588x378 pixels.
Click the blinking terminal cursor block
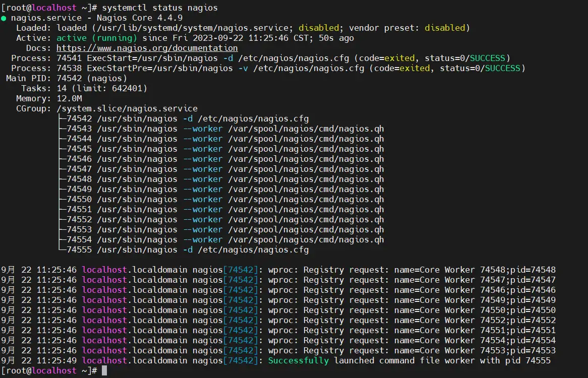(105, 370)
